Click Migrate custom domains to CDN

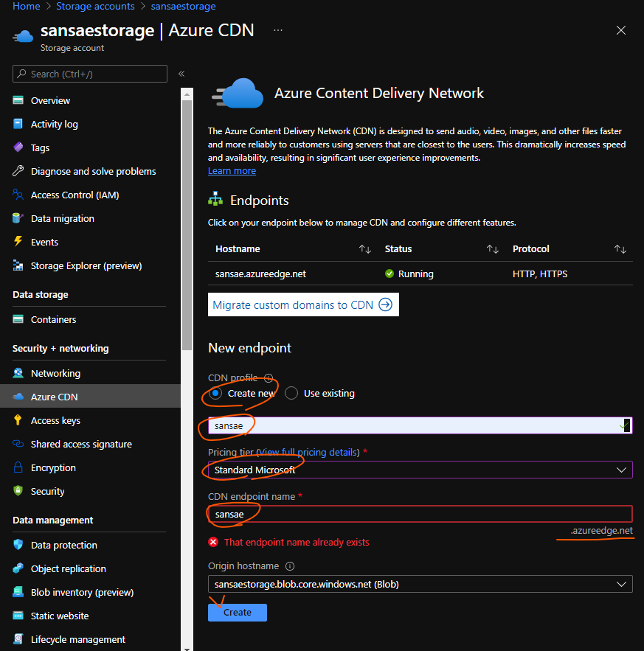[x=302, y=304]
